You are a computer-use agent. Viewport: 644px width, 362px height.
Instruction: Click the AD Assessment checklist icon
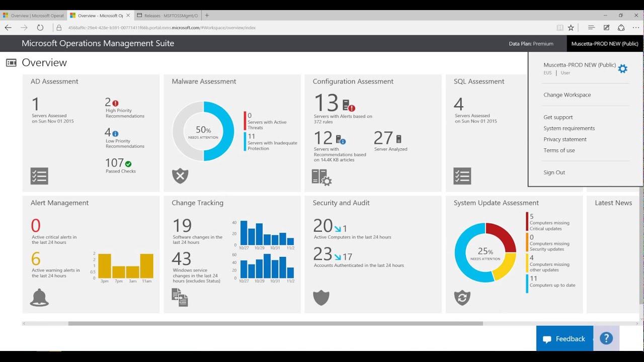coord(39,176)
